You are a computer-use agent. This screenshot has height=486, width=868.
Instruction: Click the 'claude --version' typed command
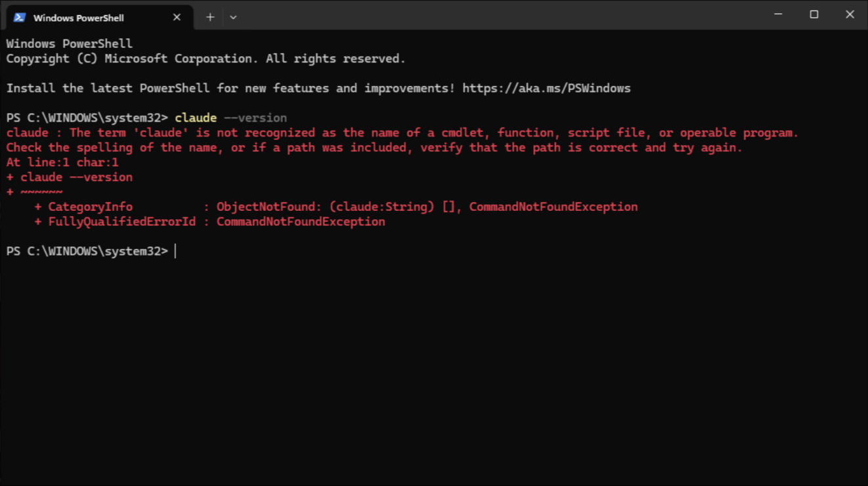(230, 118)
